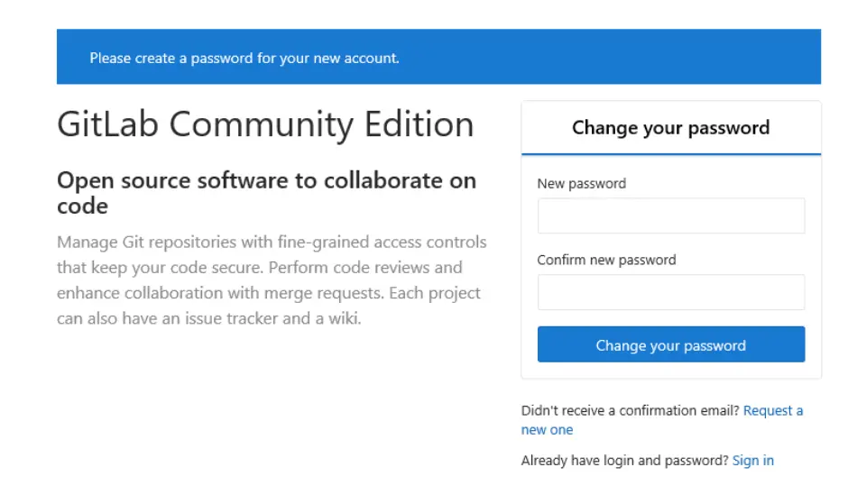Click the 'Already have login and password?' text
Image resolution: width=848 pixels, height=504 pixels.
624,461
